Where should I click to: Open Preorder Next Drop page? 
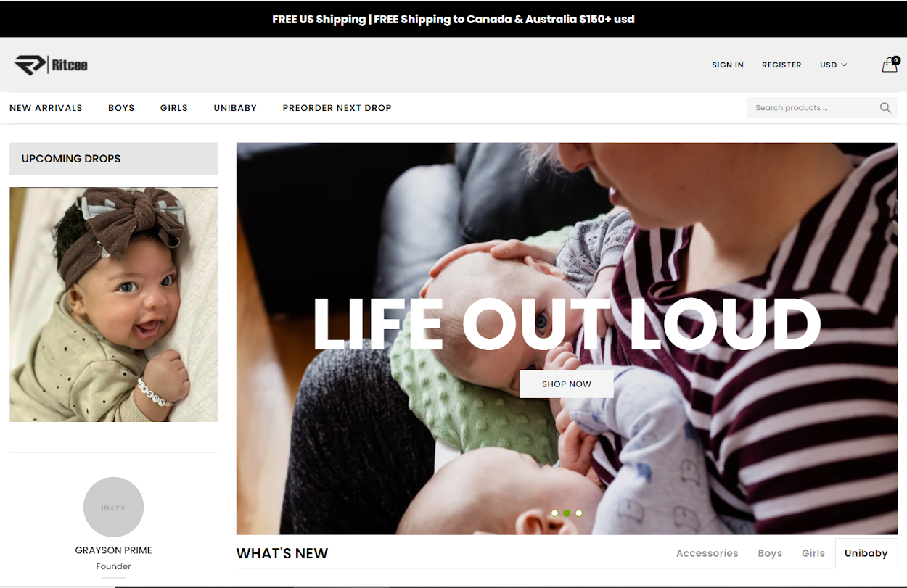point(337,108)
